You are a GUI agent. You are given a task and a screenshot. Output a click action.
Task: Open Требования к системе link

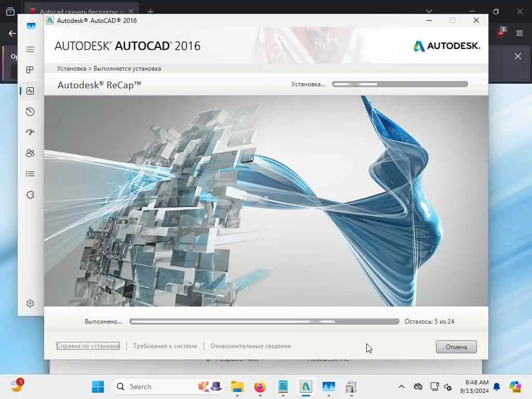click(x=165, y=346)
